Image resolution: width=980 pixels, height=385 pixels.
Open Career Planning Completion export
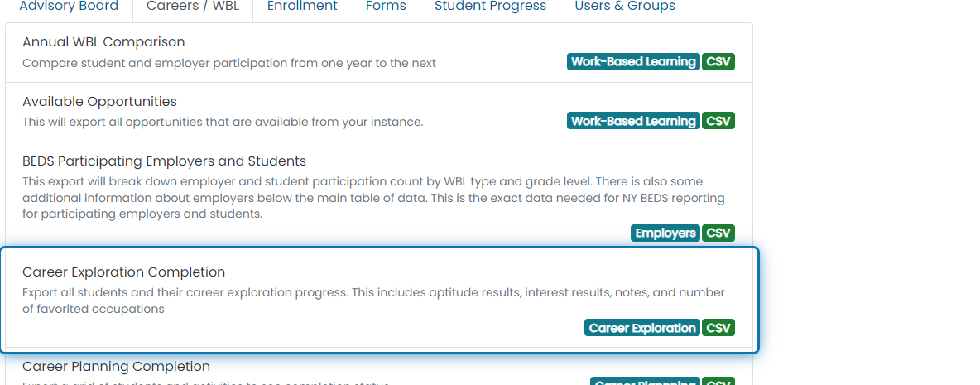coord(116,366)
